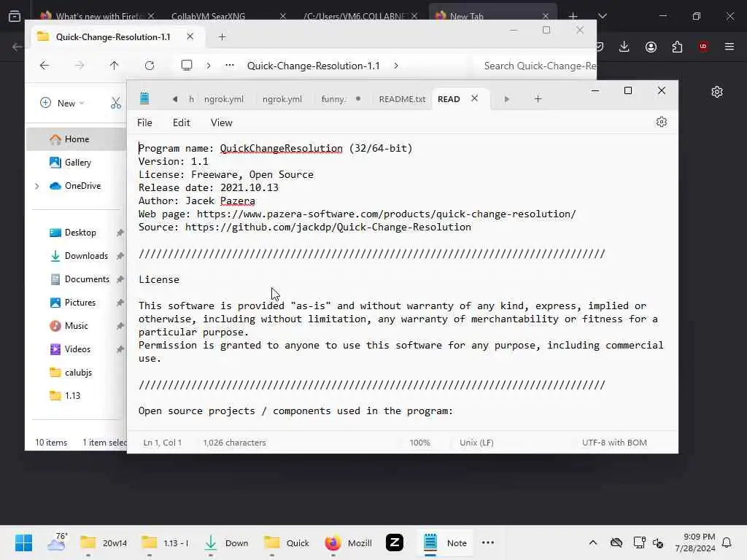Switch to the funny. tab

333,99
